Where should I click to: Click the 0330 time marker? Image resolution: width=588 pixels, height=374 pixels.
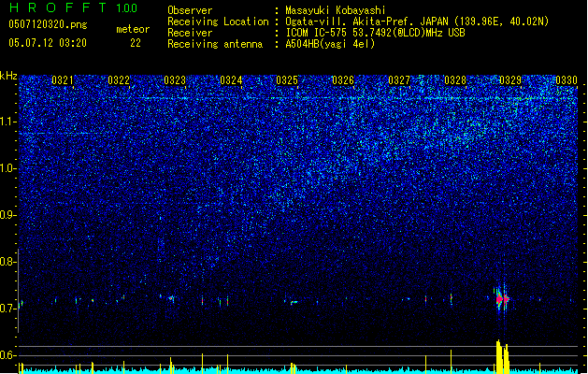pos(566,80)
